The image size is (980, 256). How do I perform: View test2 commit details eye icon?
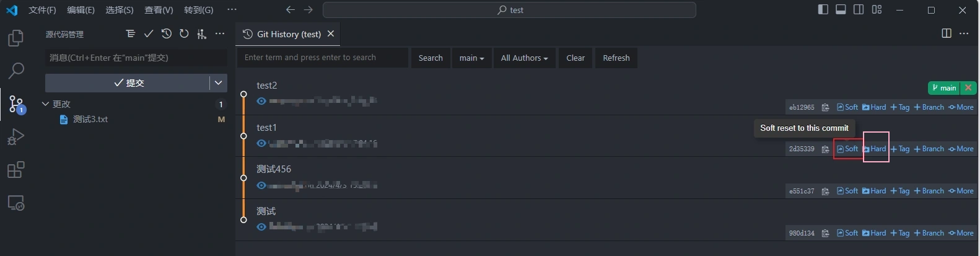tap(261, 101)
